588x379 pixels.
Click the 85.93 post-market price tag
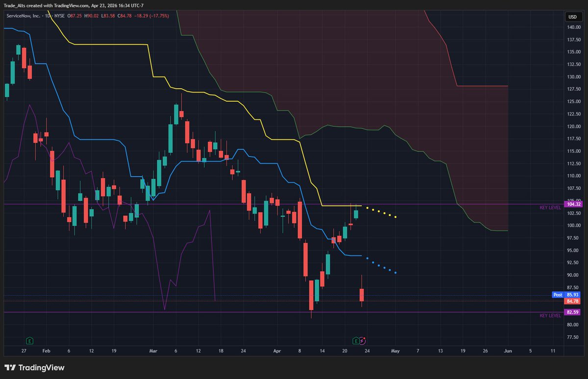coord(572,295)
